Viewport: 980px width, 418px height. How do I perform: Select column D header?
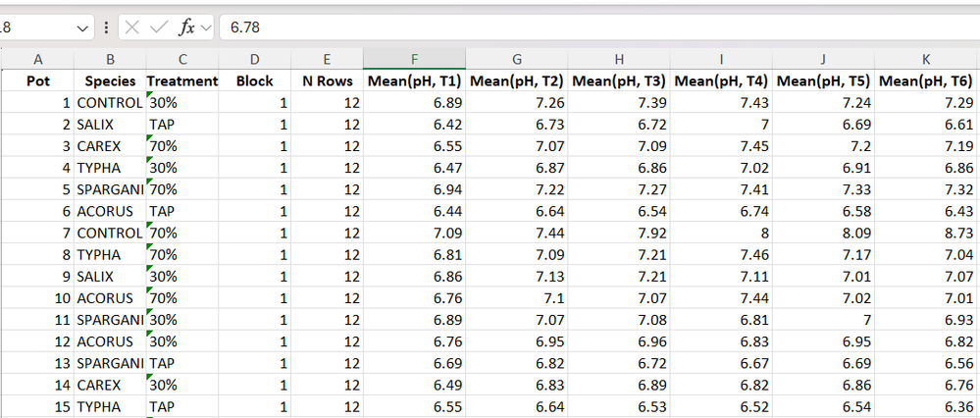tap(254, 59)
